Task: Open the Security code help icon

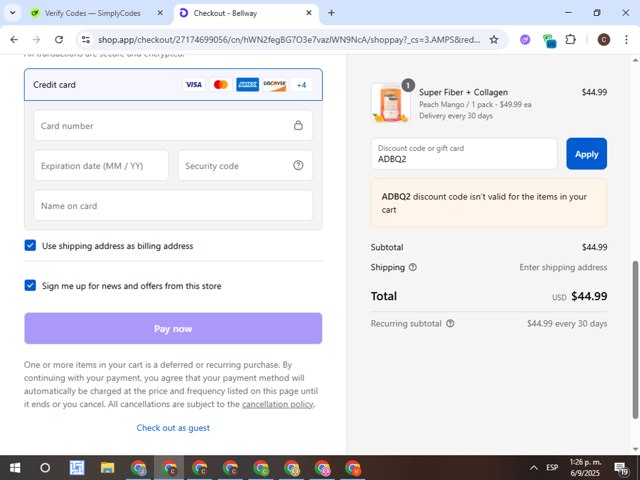Action: 298,165
